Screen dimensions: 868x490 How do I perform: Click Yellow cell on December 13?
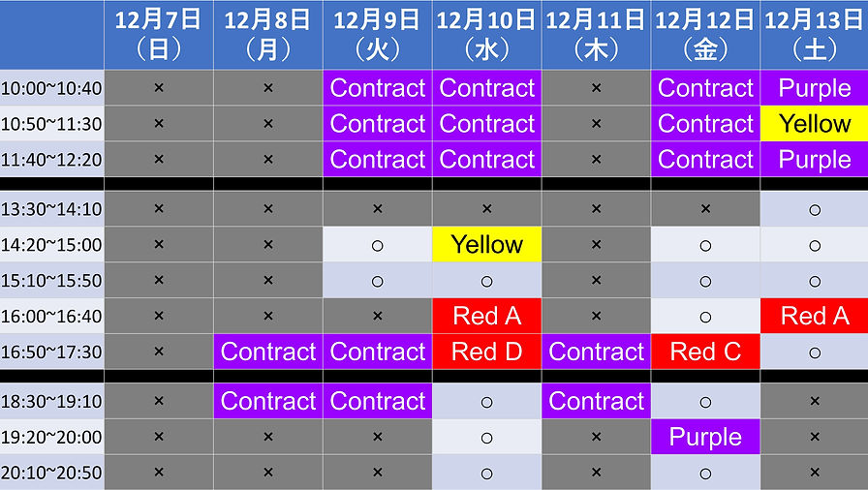tap(814, 124)
